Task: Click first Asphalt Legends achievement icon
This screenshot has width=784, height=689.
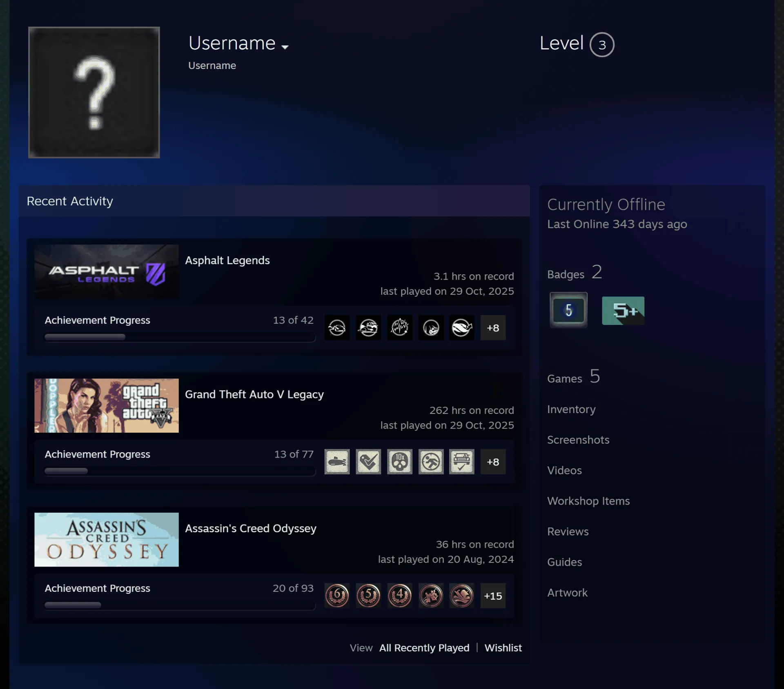Action: (x=337, y=327)
